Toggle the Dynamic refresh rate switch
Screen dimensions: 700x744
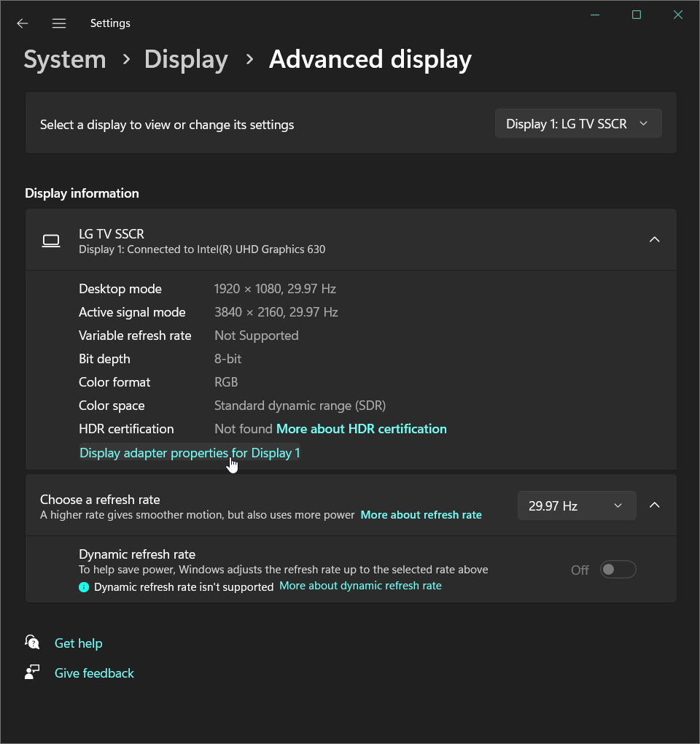pyautogui.click(x=618, y=570)
